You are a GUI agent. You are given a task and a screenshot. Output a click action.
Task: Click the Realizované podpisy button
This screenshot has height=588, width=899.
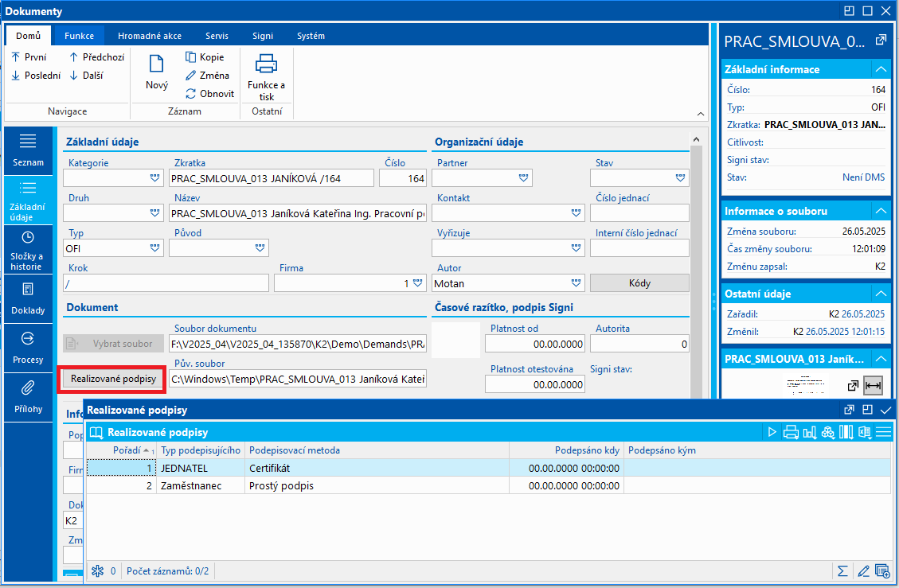click(113, 379)
